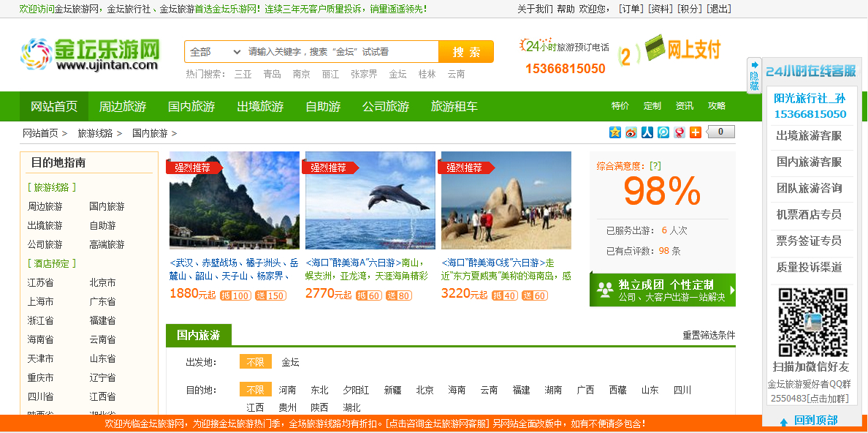Share to Renren icon
The width and height of the screenshot is (868, 433).
coord(647,132)
